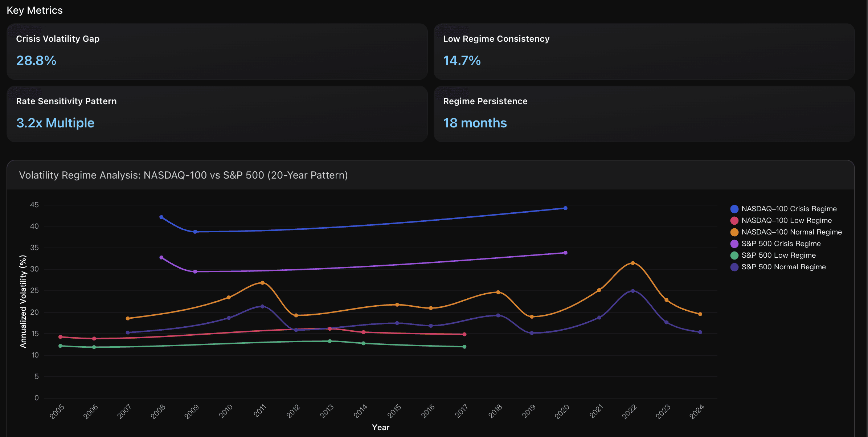Click S&P 500 Normal data point at 2024
Viewport: 868px width, 437px height.
coord(700,332)
